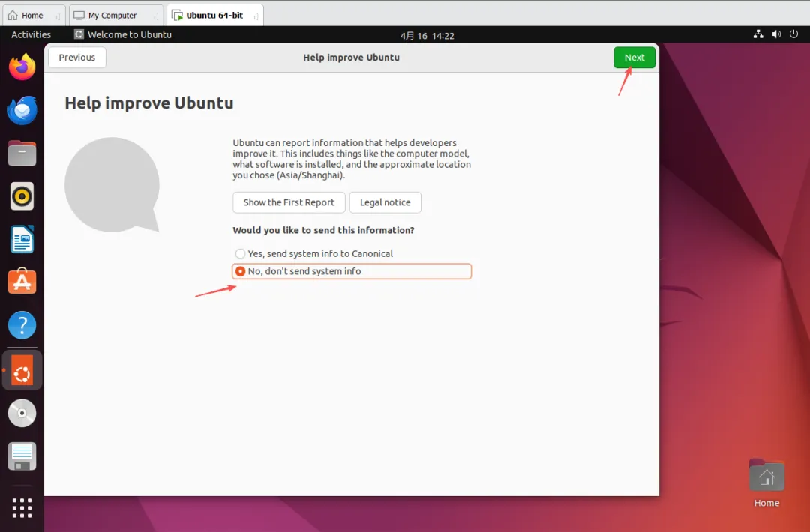Select the Ubuntu 64-bit tab
The height and width of the screenshot is (532, 810).
point(215,16)
